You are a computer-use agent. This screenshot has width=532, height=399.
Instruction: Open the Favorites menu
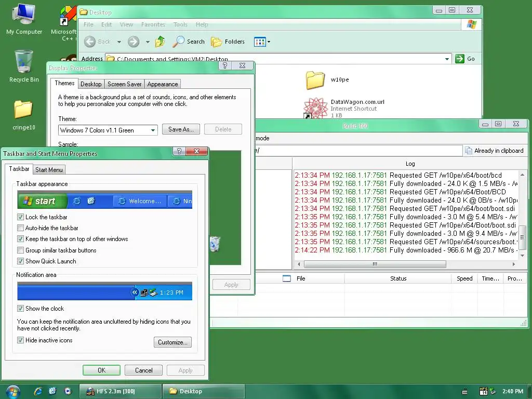point(153,24)
